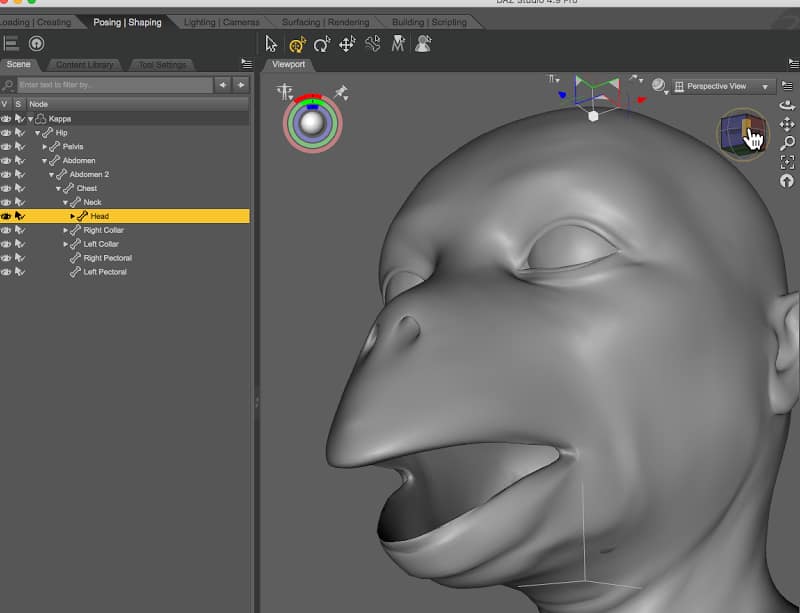Collapse the Chest bone hierarchy

click(x=58, y=188)
